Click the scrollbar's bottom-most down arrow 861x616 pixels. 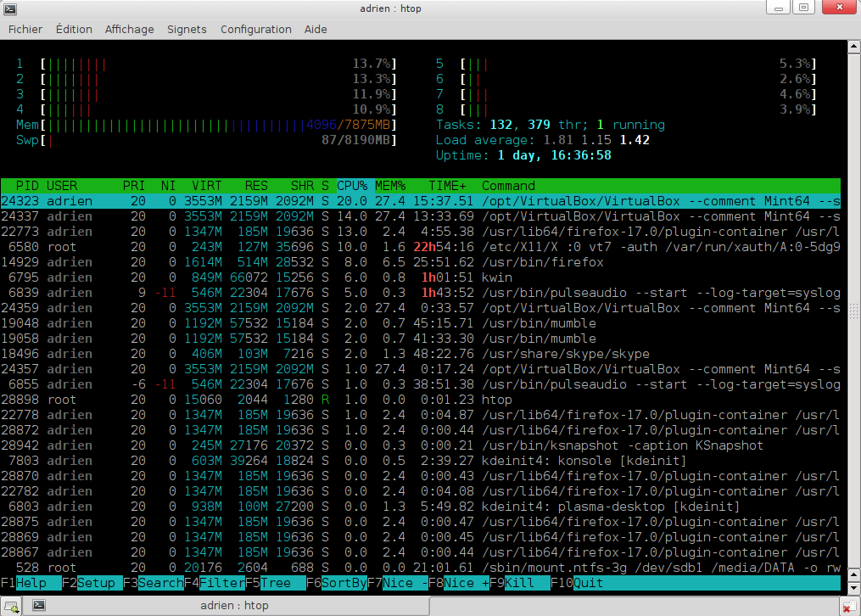point(854,589)
